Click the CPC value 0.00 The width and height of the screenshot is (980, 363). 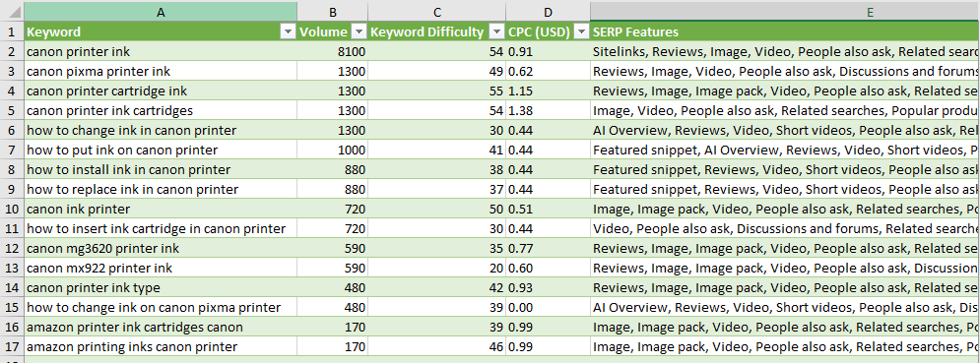[549, 307]
